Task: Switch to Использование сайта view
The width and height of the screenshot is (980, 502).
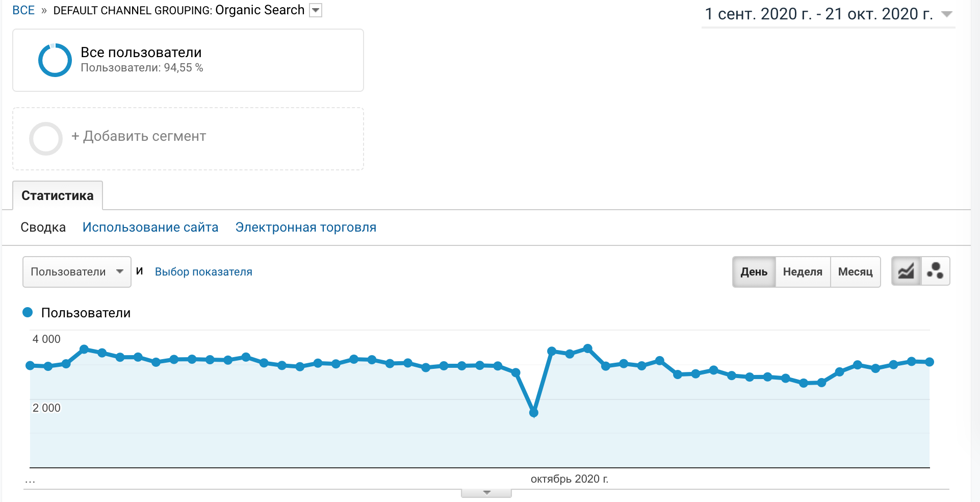Action: (x=150, y=228)
